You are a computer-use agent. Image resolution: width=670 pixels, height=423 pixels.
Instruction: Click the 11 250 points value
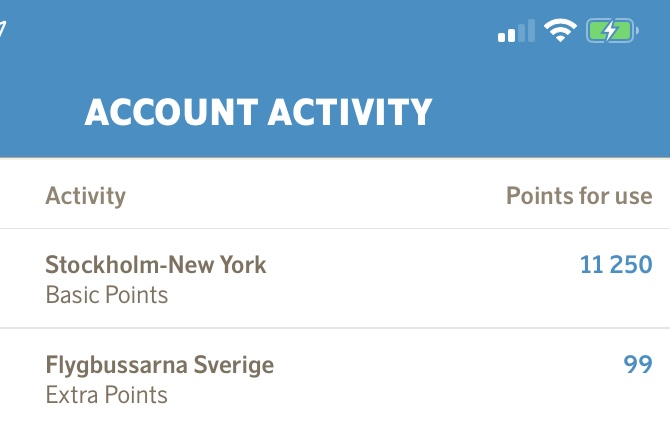(616, 265)
